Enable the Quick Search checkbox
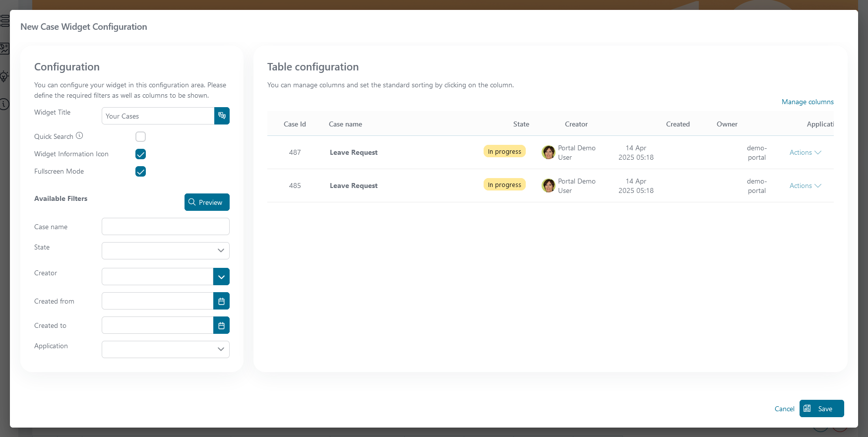This screenshot has width=868, height=437. pos(140,136)
